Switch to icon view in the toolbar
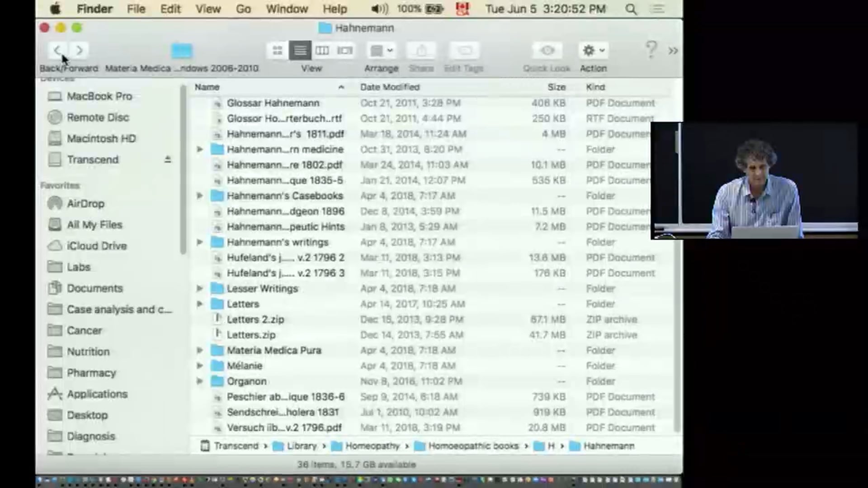Screen dimensions: 868x488 tap(277, 51)
